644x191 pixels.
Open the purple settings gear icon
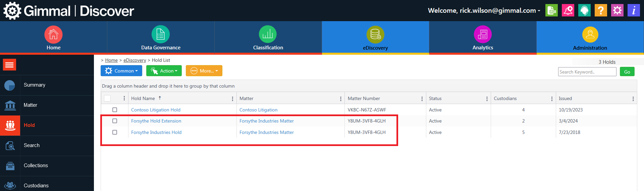pos(617,10)
